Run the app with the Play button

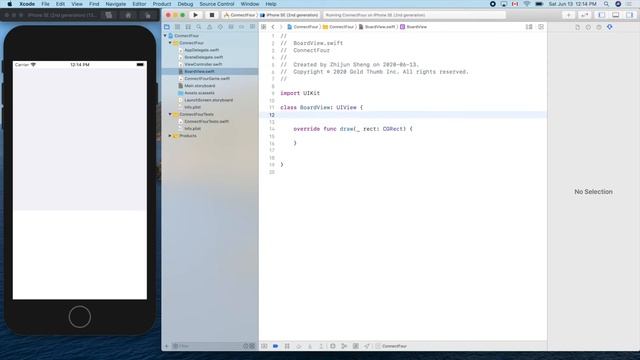click(x=196, y=15)
